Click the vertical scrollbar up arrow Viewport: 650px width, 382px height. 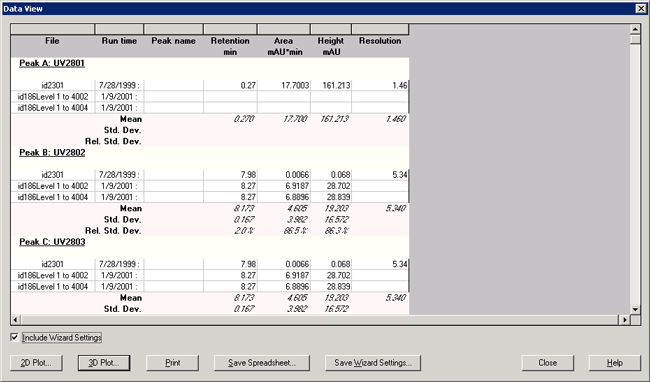(x=635, y=29)
